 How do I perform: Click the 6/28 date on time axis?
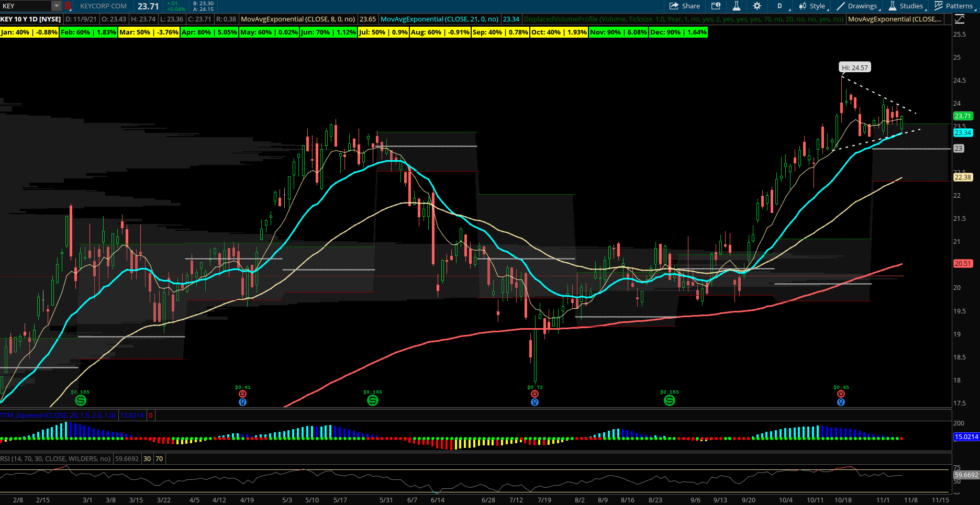pos(488,500)
